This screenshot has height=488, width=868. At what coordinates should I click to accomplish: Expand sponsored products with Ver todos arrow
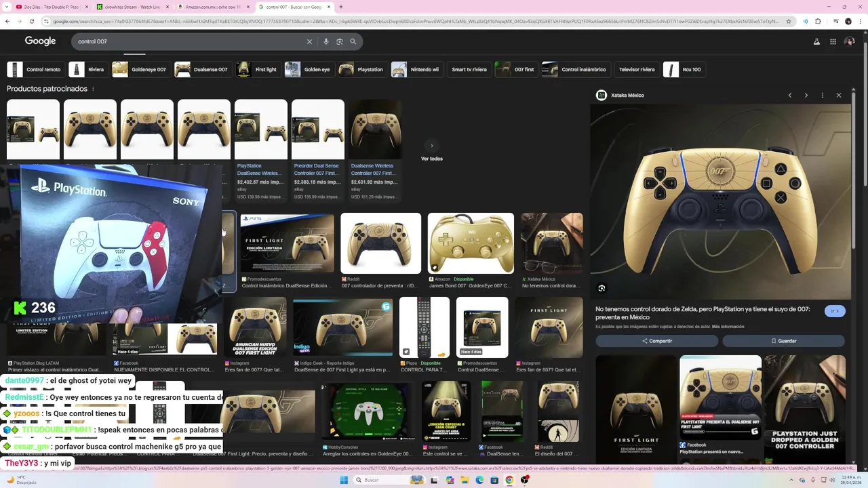point(431,146)
